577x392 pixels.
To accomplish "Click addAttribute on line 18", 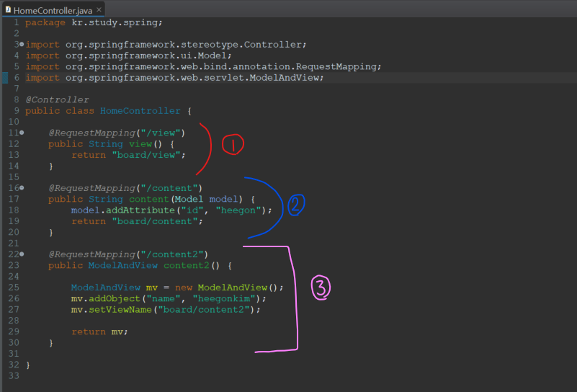I will (140, 210).
